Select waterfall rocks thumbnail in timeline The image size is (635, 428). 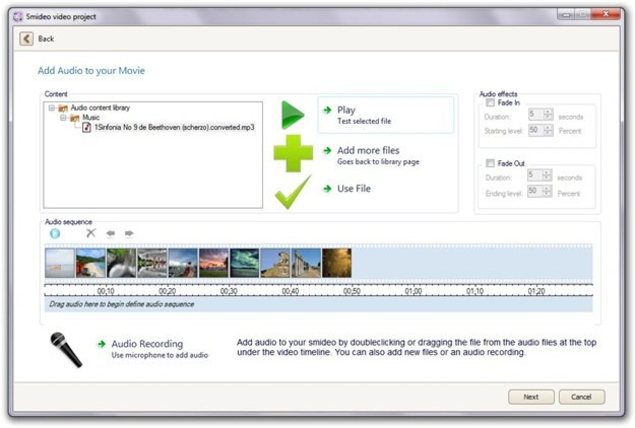pos(121,263)
